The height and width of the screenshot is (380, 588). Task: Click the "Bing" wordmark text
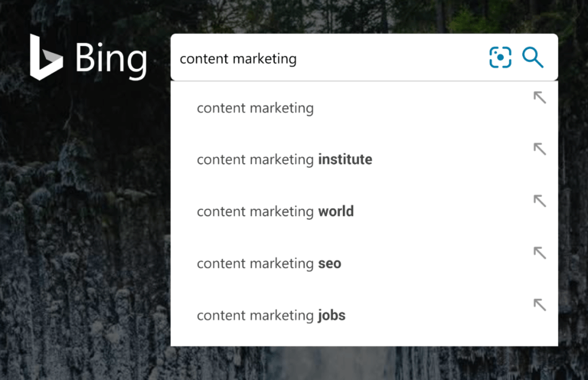coord(110,58)
